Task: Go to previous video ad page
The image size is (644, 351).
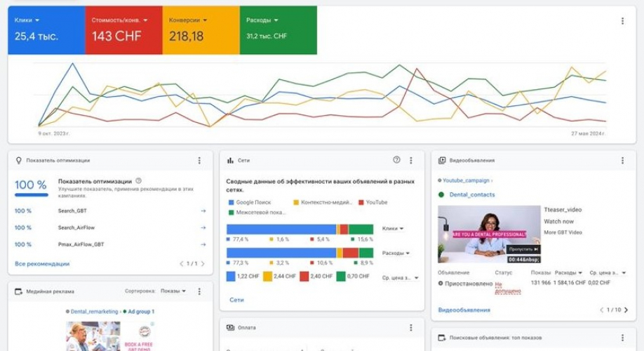Action: [602, 310]
